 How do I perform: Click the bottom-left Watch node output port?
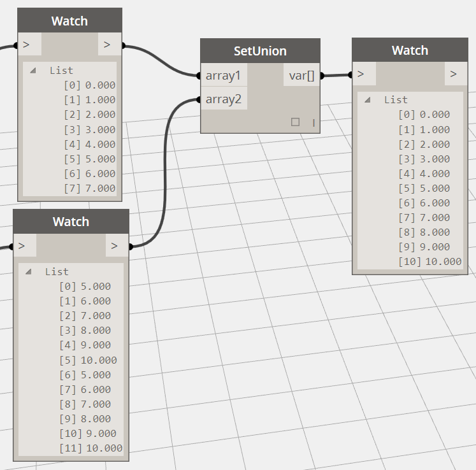117,245
